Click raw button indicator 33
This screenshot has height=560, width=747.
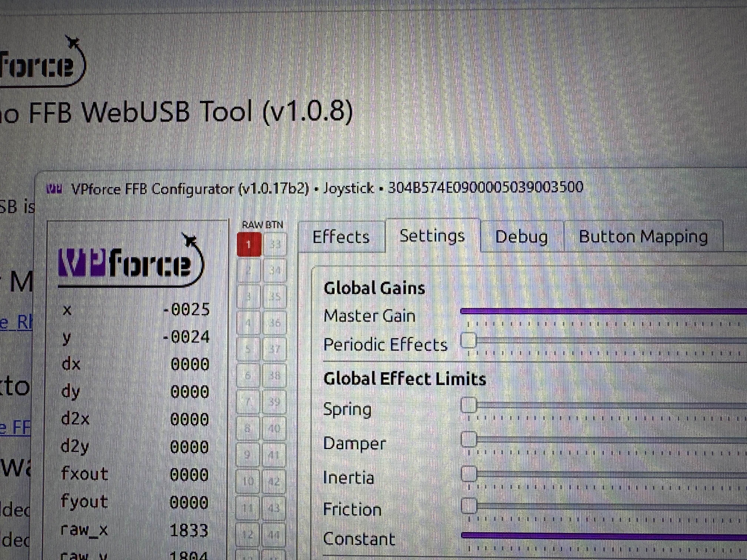point(275,244)
